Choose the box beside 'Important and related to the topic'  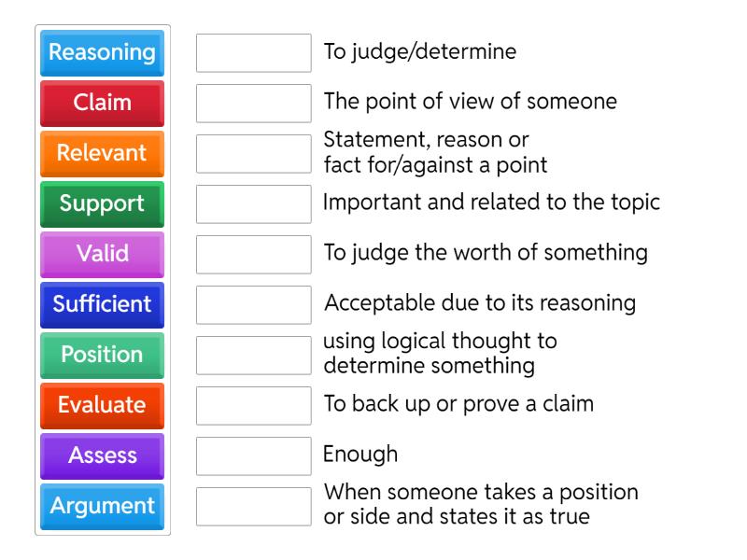(x=253, y=204)
